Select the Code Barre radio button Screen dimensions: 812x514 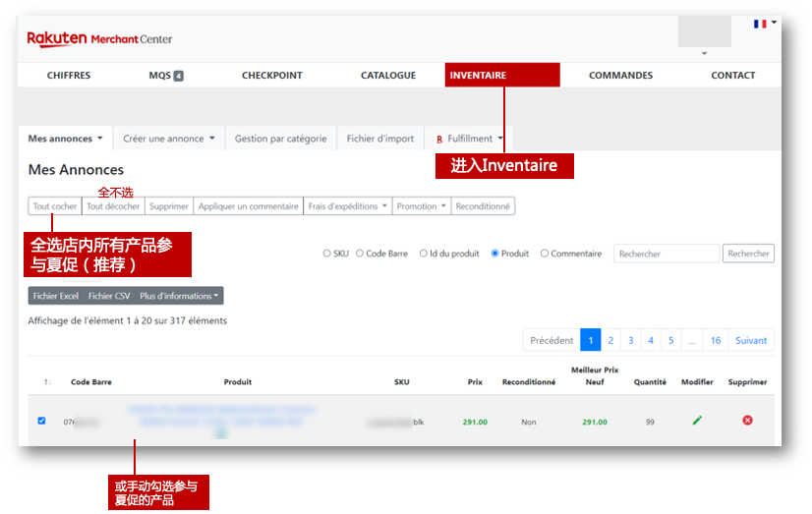pyautogui.click(x=360, y=254)
